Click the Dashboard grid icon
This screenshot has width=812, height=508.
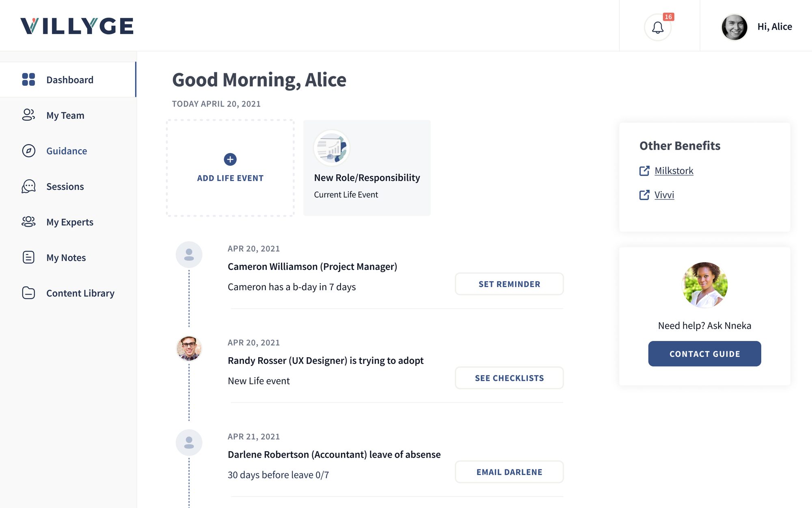tap(28, 80)
